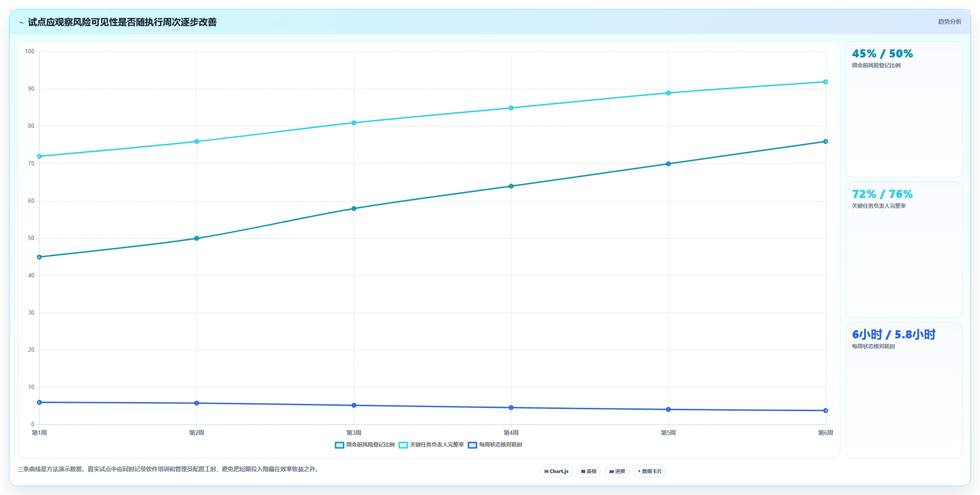Select the 第1周 point on 关键任务负责人完整率 line
Image resolution: width=980 pixels, height=495 pixels.
[40, 156]
